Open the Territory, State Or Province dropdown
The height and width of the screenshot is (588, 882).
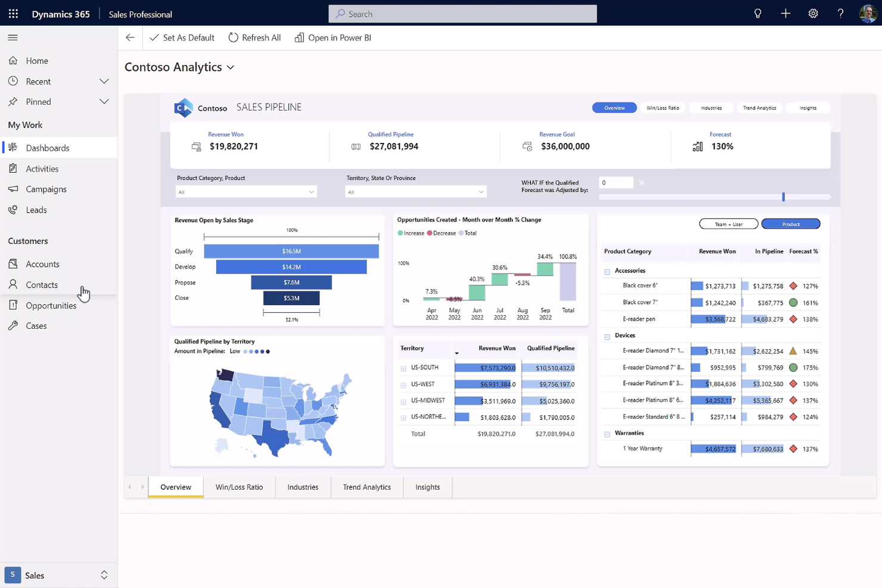coord(415,191)
